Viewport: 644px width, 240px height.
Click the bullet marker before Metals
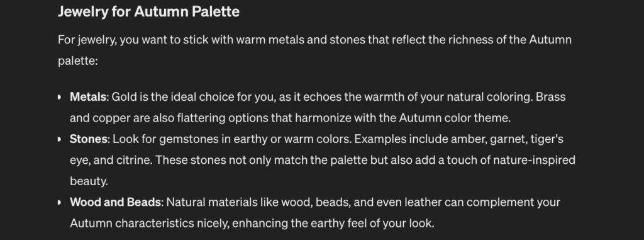point(60,97)
